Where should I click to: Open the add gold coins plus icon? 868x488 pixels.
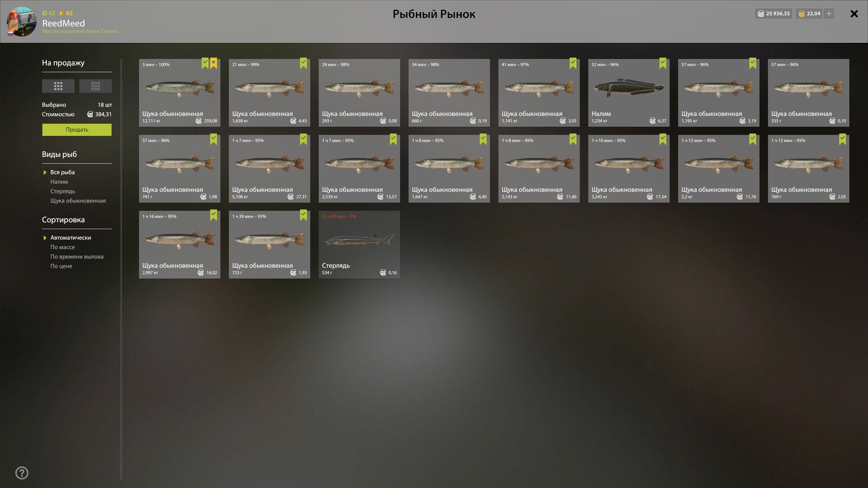click(829, 14)
